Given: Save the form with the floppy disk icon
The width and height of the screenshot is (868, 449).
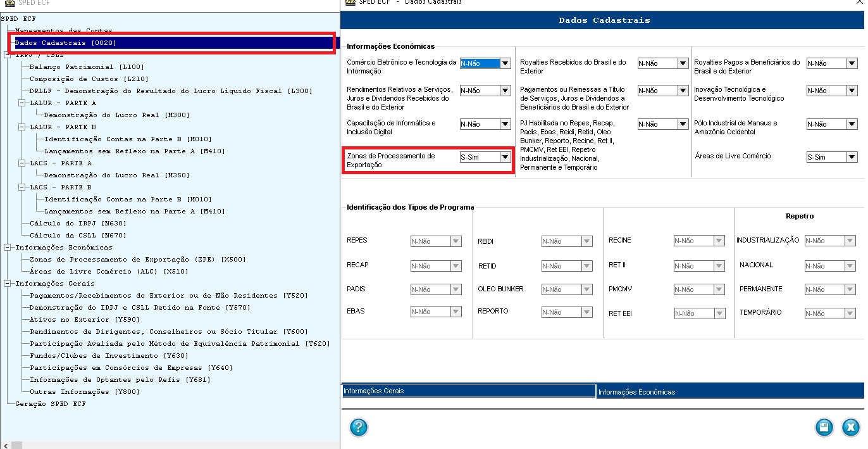Looking at the screenshot, I should pos(824,427).
